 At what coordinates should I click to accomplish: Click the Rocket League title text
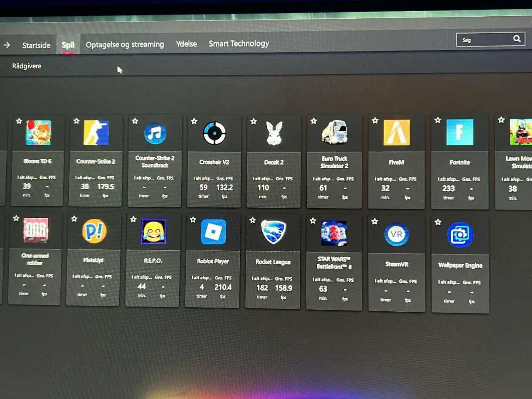[x=273, y=262]
